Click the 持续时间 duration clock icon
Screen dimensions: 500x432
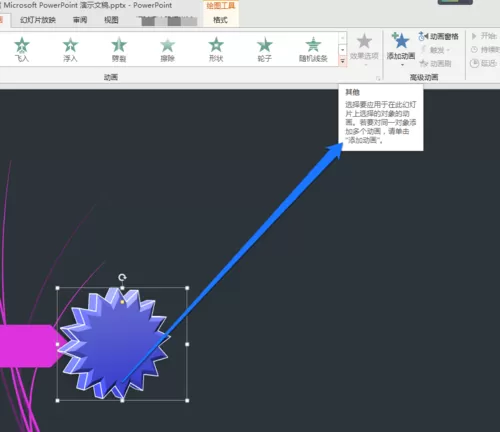coord(474,50)
